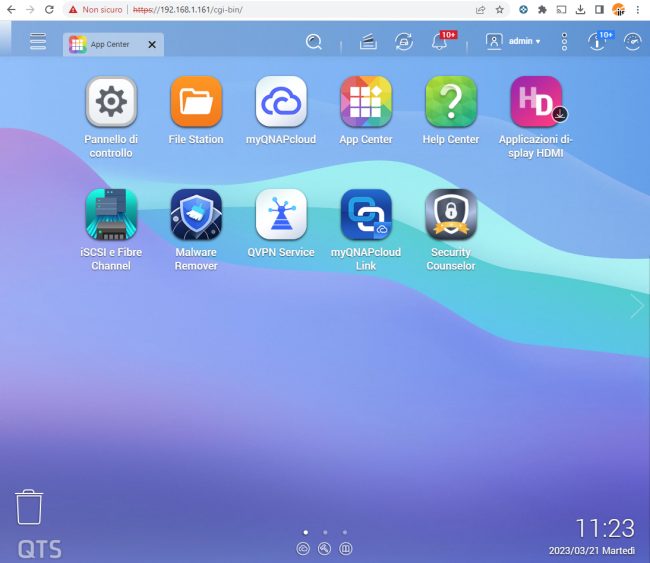
Task: Open myQNAPcloud app icon
Action: click(x=281, y=102)
